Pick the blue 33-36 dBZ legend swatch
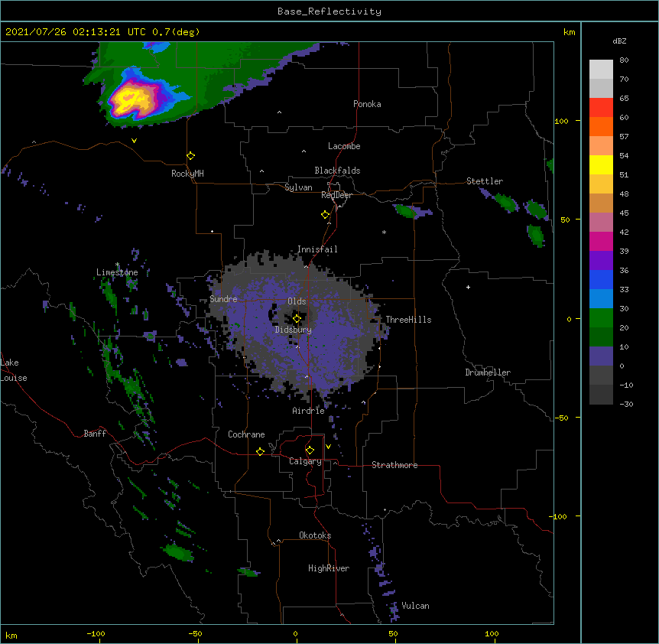Viewport: 659px width, 644px height. point(601,279)
